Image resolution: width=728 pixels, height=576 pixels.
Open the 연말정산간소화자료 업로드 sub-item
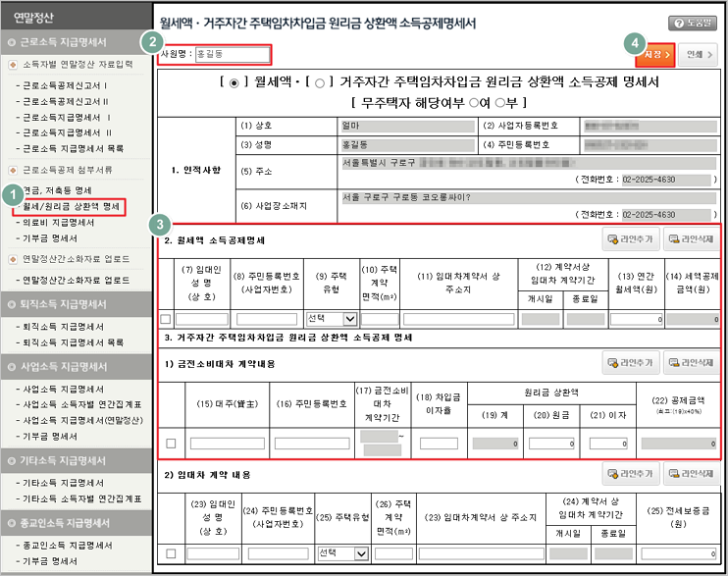[x=77, y=280]
